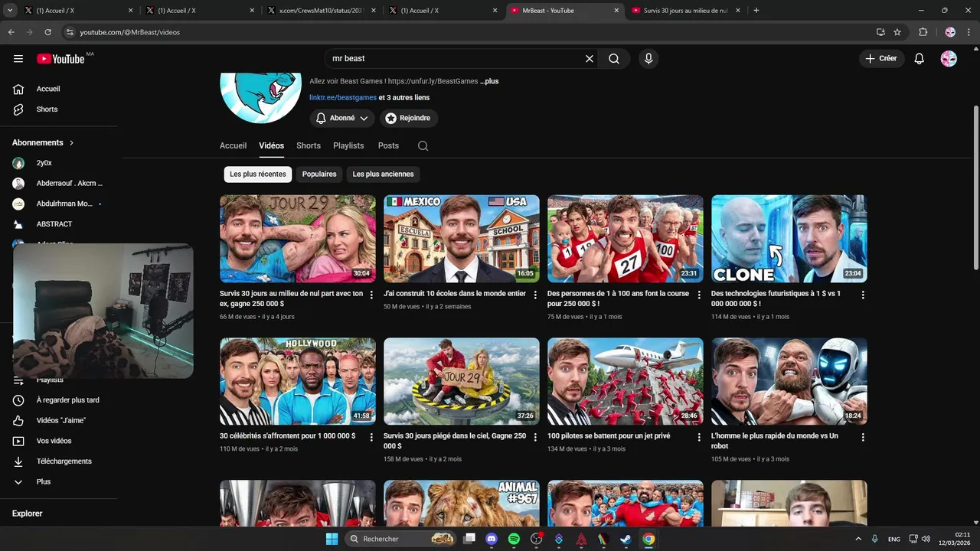Go back with Chrome's back arrow
This screenshot has height=551, width=980.
(x=11, y=32)
